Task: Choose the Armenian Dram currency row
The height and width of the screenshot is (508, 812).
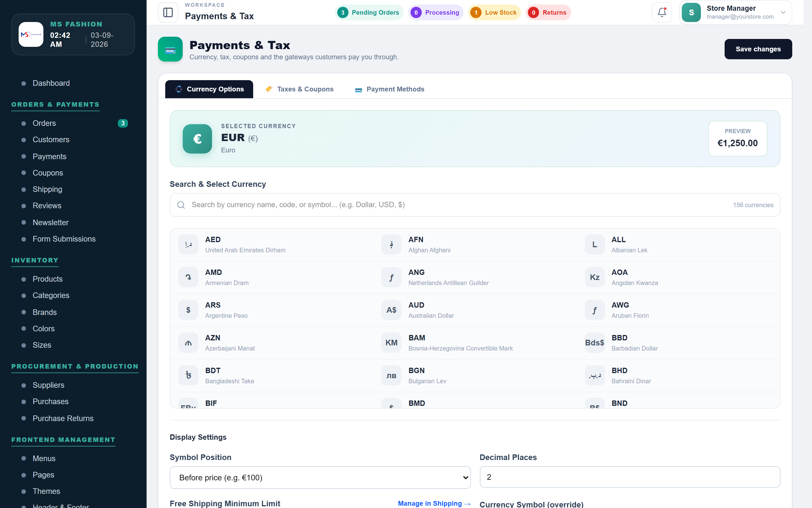Action: tap(272, 277)
